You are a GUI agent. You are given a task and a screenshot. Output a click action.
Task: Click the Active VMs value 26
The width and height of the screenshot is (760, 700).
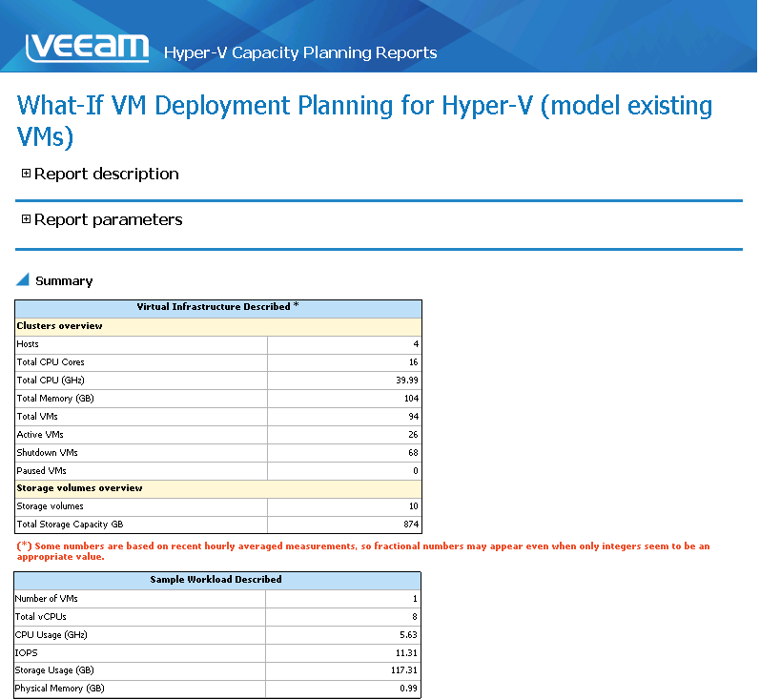[413, 434]
